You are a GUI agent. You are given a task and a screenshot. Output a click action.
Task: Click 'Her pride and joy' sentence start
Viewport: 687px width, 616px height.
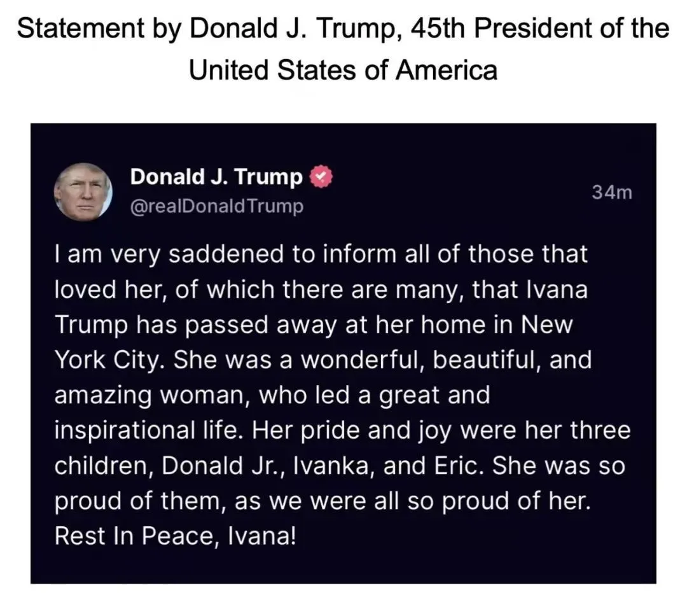point(352,431)
